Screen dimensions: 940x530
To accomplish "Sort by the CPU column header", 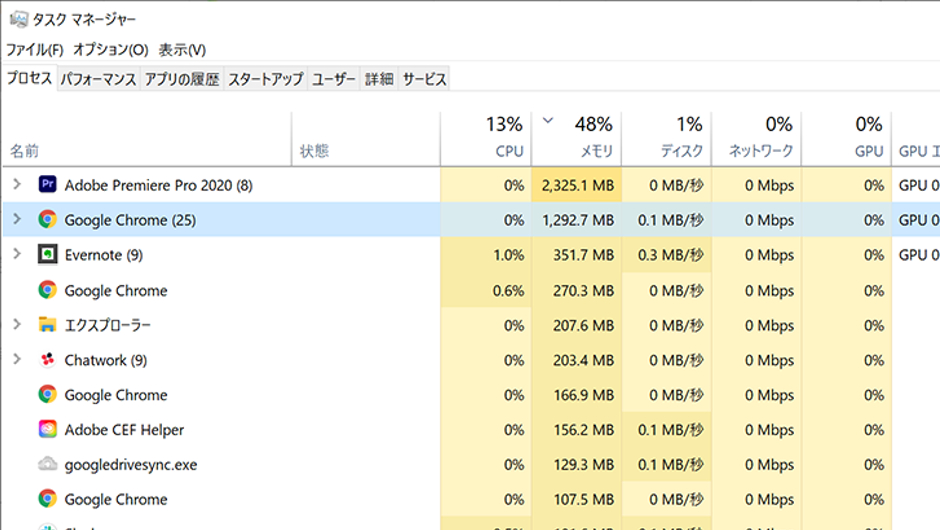I will [486, 139].
